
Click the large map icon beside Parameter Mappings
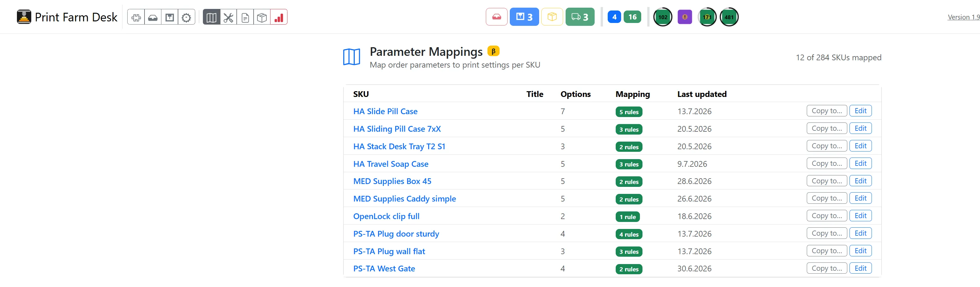point(352,57)
